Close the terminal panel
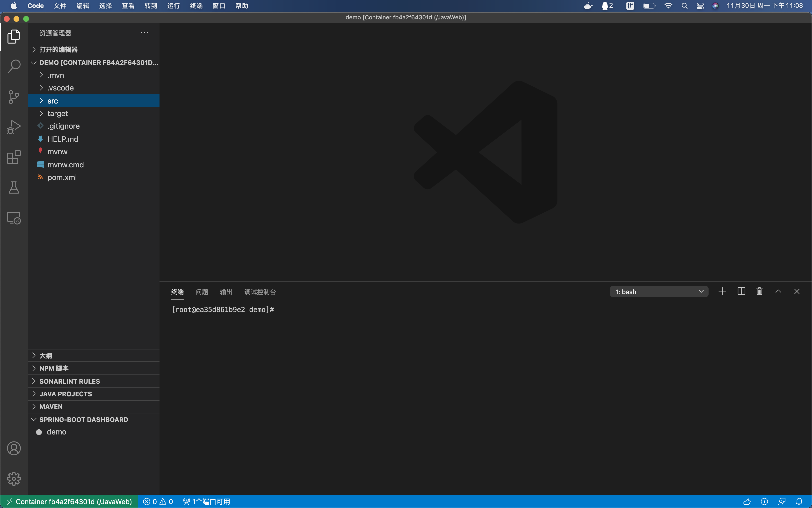812x508 pixels. click(797, 291)
